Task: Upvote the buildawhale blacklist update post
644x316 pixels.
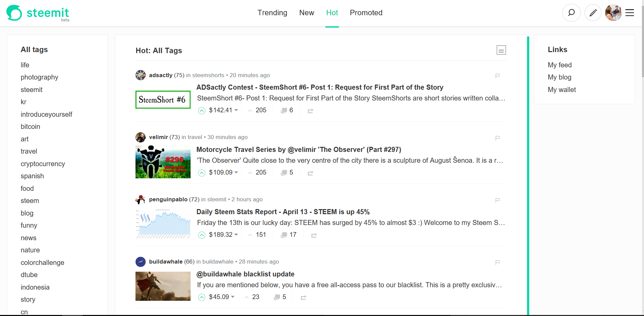Action: click(x=202, y=297)
